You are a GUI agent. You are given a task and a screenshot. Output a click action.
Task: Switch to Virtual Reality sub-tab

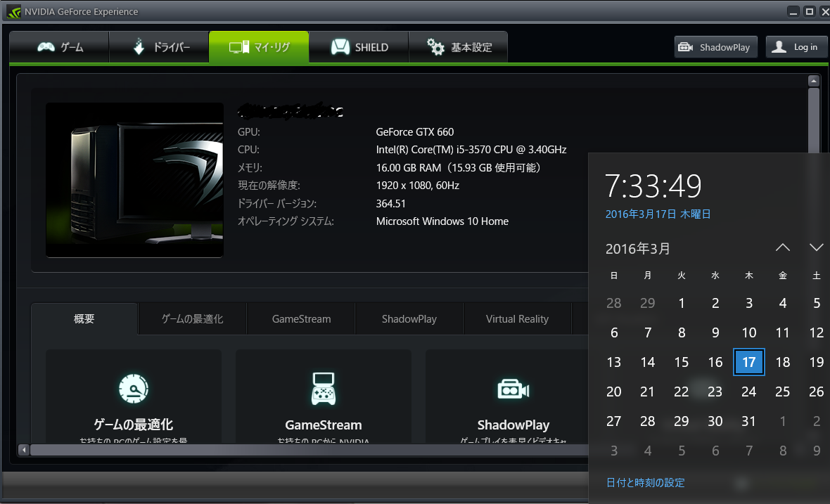517,319
